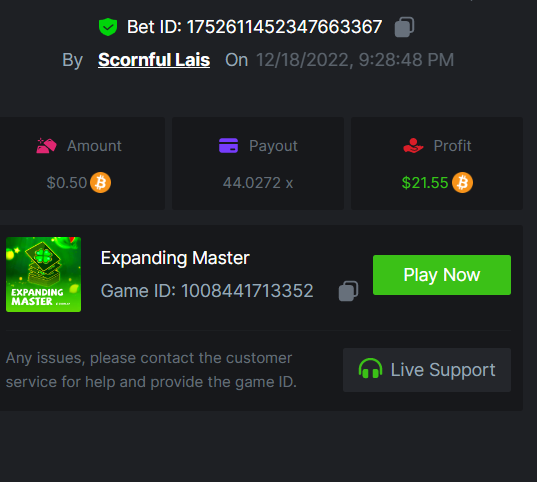
Task: Click the red Profit hand icon
Action: pyautogui.click(x=413, y=146)
